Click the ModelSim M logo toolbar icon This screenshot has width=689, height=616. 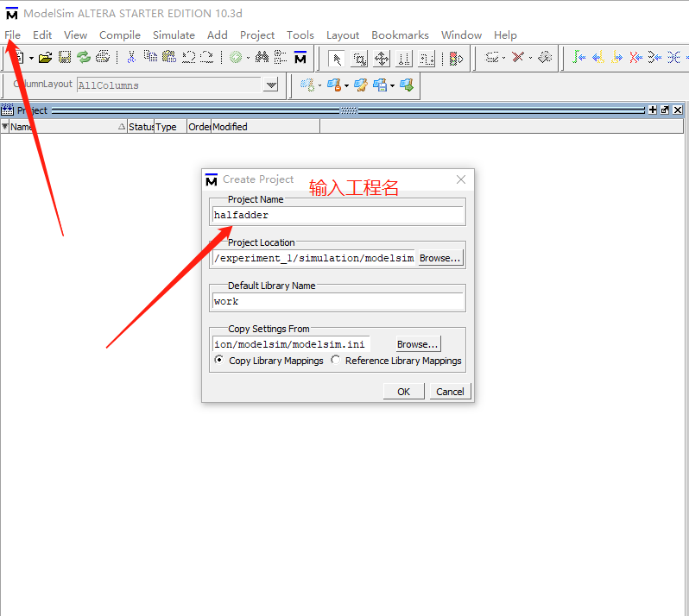point(300,58)
